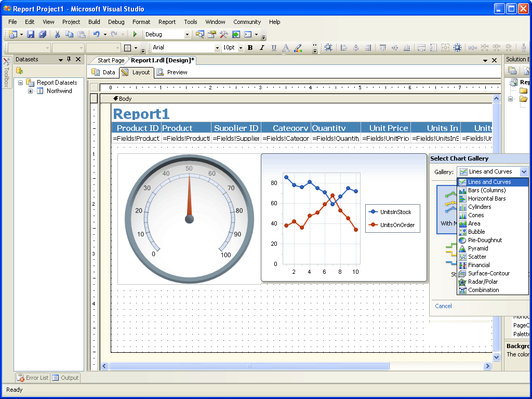Viewport: 532px width, 399px height.
Task: Click the Paste clipboard icon
Action: (82, 34)
